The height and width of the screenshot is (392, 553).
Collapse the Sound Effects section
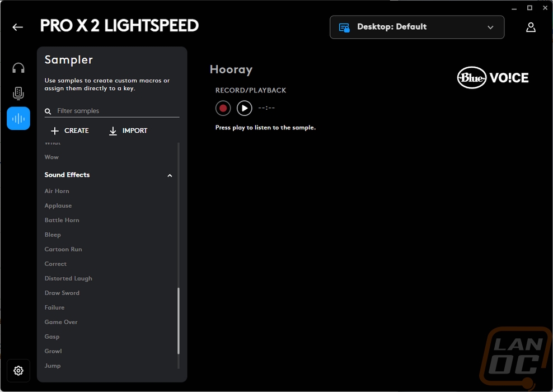(x=170, y=175)
